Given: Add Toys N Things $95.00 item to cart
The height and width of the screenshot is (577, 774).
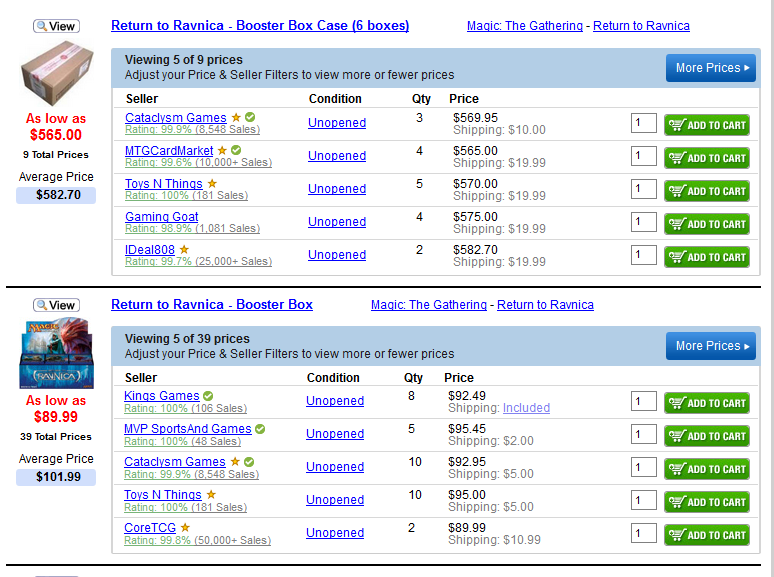Looking at the screenshot, I should (x=707, y=502).
